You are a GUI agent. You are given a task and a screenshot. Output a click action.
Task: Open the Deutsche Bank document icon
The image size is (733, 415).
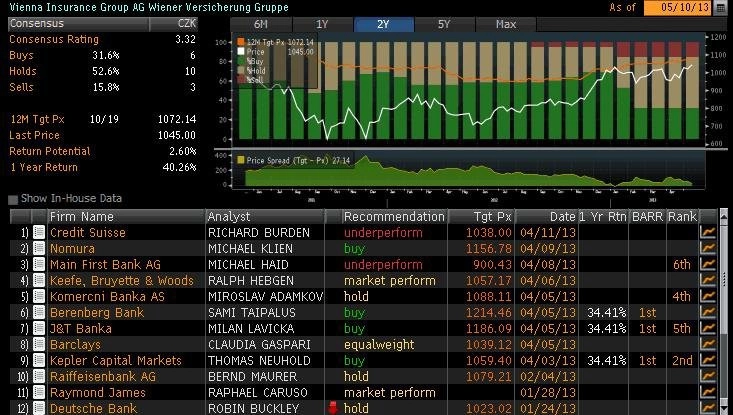39,408
